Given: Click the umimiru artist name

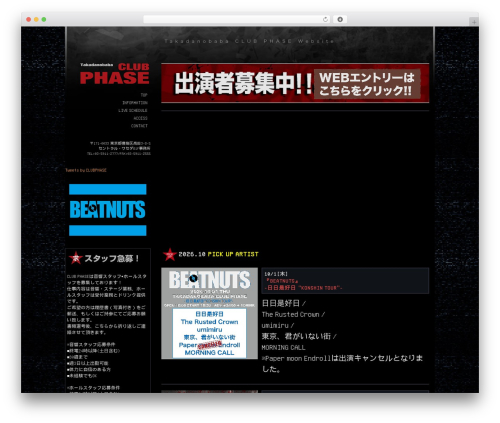Looking at the screenshot, I should tap(275, 325).
